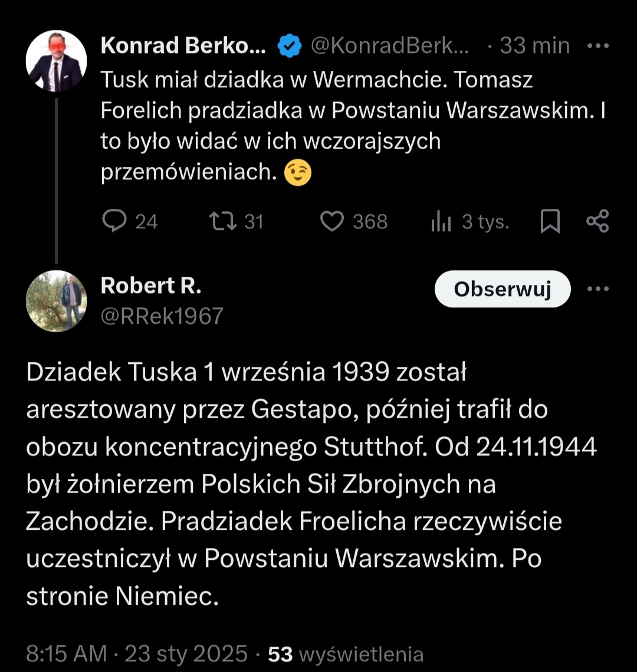Viewport: 637px width, 672px height.
Task: Click the 8:15 AM · 23 sty 2025 timestamp
Action: point(137,653)
